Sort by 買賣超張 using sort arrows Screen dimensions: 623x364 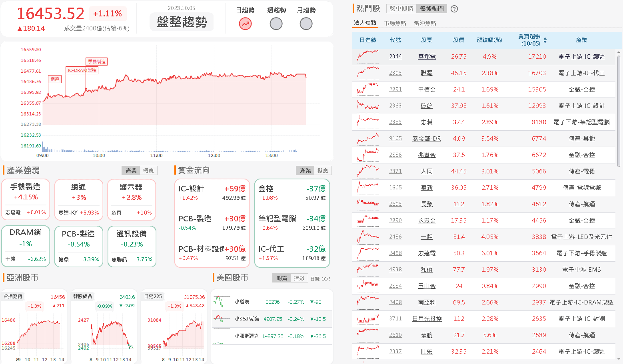tap(545, 40)
